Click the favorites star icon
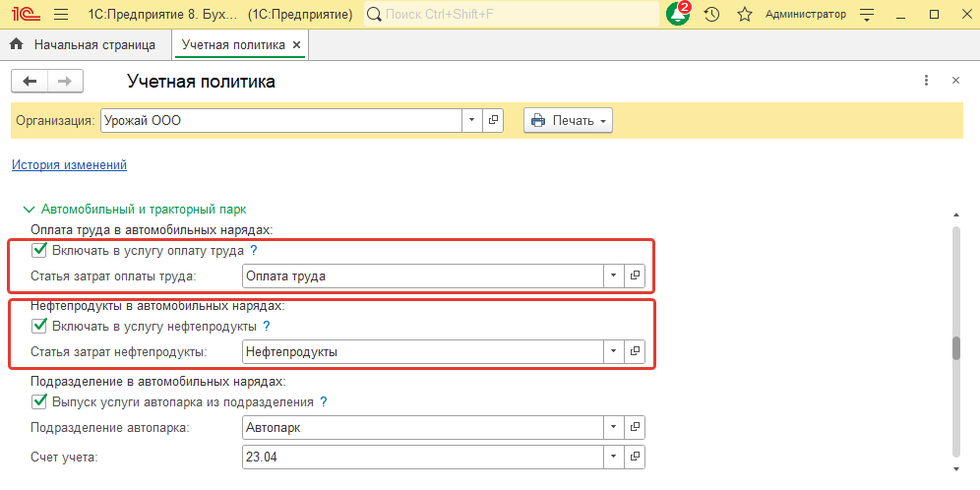The width and height of the screenshot is (980, 490). pyautogui.click(x=745, y=15)
